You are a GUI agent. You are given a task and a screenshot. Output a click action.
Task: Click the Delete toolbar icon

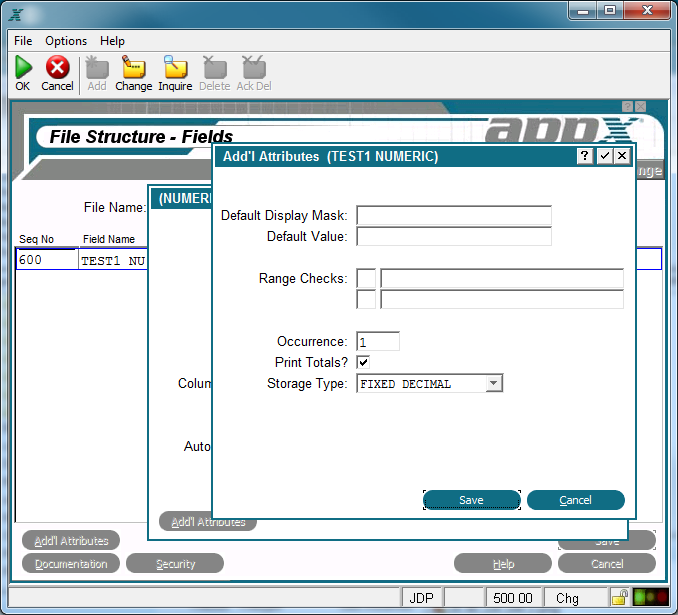click(x=214, y=67)
